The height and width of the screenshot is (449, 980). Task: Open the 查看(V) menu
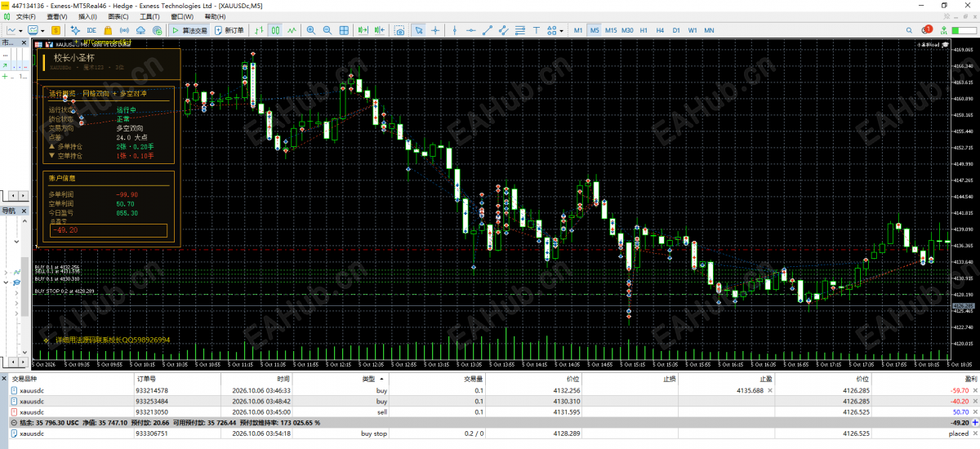57,16
